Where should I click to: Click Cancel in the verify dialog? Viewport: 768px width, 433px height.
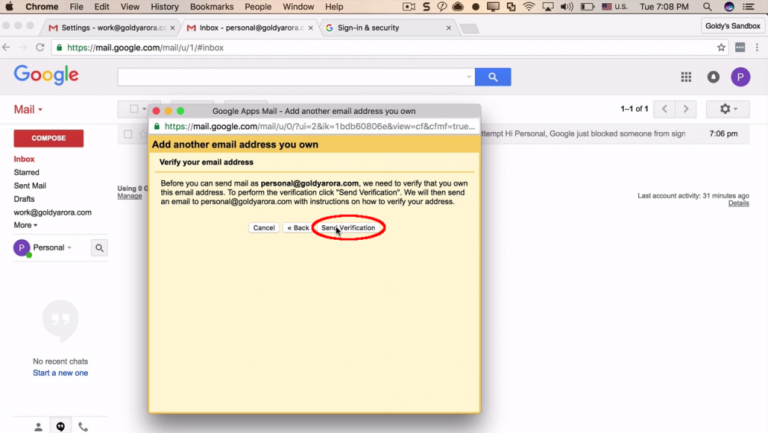pos(264,228)
